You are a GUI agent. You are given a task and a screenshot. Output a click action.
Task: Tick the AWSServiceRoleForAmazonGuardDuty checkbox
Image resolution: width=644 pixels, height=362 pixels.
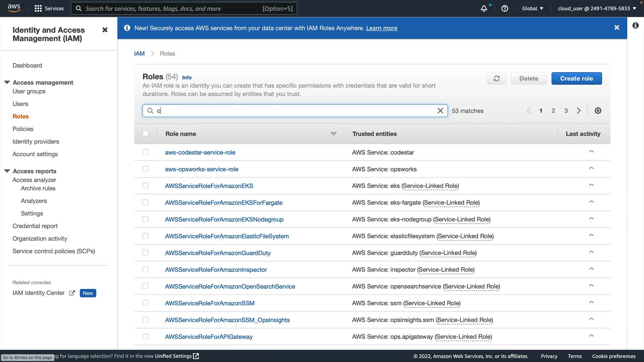[x=145, y=253]
